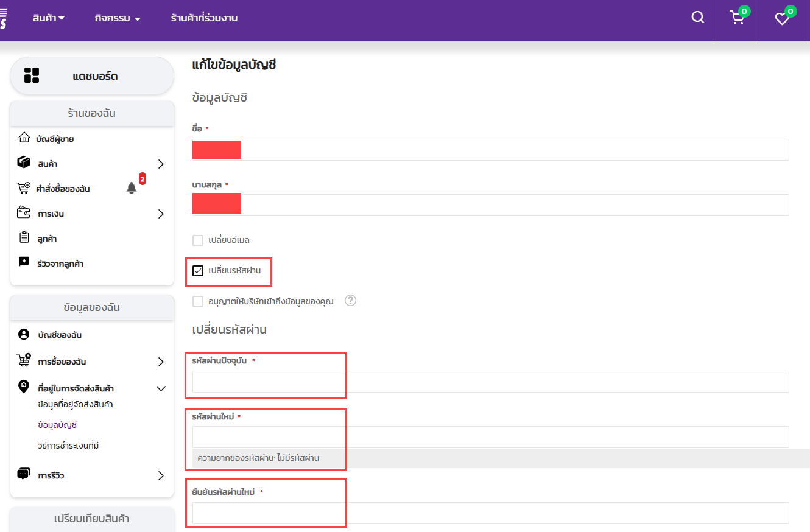The width and height of the screenshot is (810, 532).
Task: Collapse the ที่อยู่ในการจัดส่งสินค้า section
Action: click(x=161, y=388)
